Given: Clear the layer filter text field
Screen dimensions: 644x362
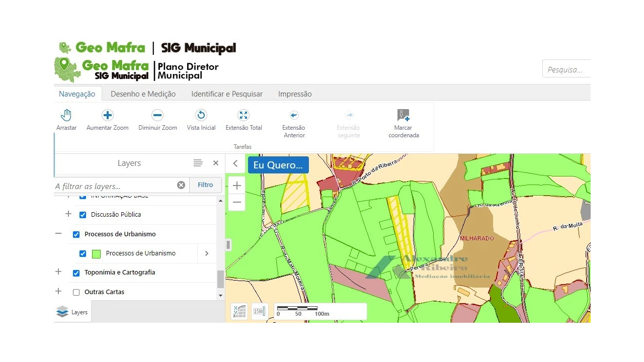Looking at the screenshot, I should [x=181, y=185].
